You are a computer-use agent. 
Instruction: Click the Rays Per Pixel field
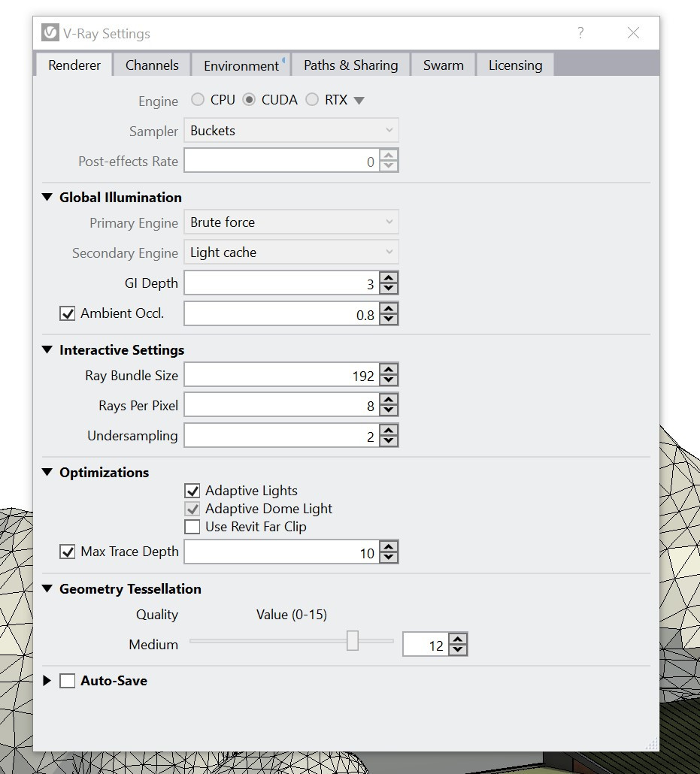click(282, 405)
